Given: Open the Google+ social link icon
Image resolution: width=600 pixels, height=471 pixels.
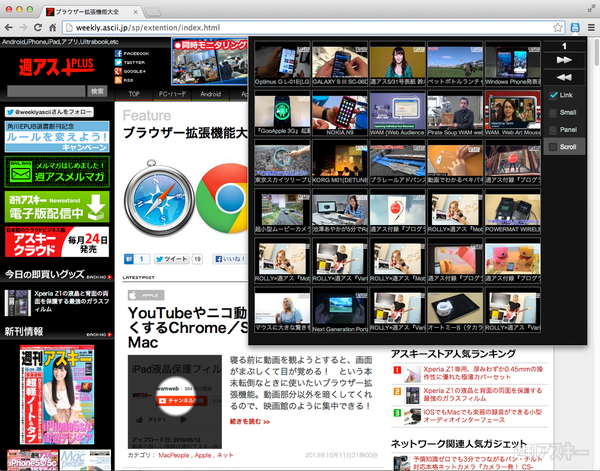Looking at the screenshot, I should click(x=118, y=71).
